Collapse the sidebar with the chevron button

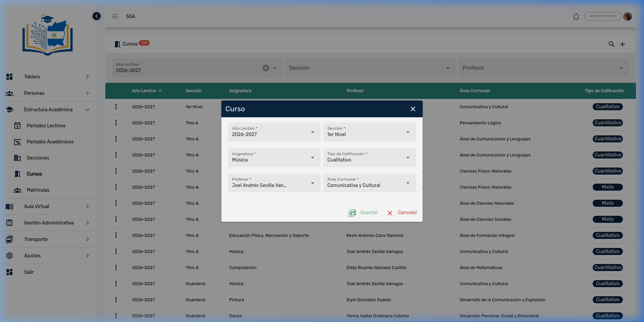click(x=97, y=16)
